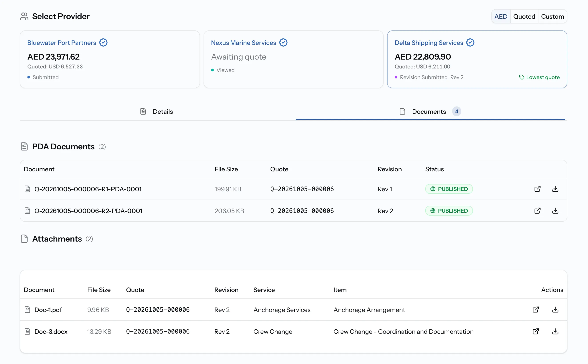Click the Doc-1.pdf file name
The image size is (588, 364).
(48, 310)
